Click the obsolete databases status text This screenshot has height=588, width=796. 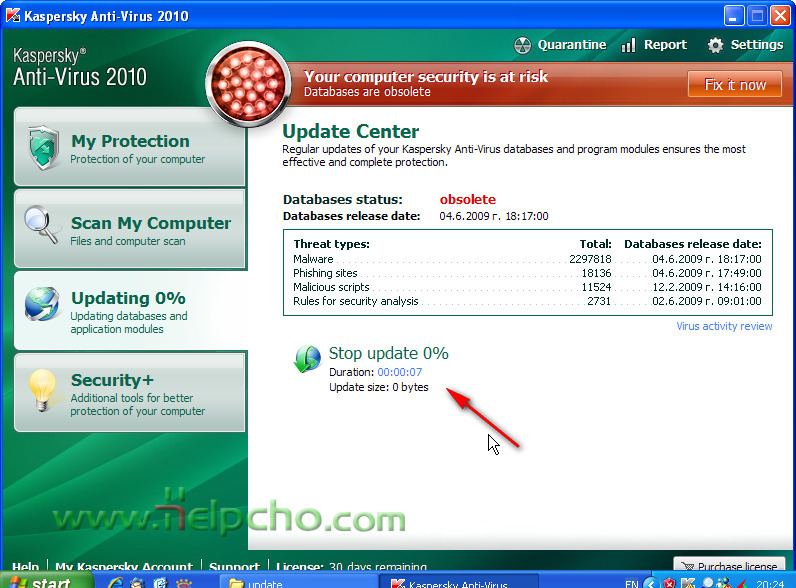coord(468,199)
